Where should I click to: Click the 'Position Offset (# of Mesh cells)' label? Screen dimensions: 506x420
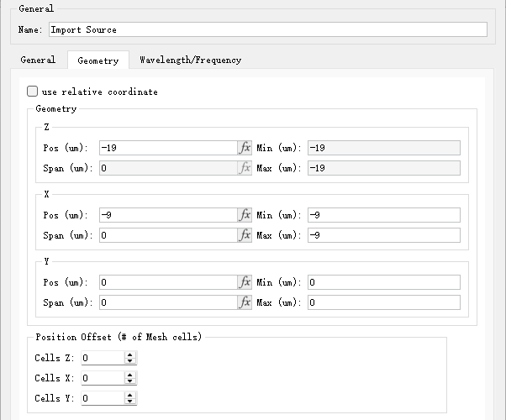[x=119, y=337]
